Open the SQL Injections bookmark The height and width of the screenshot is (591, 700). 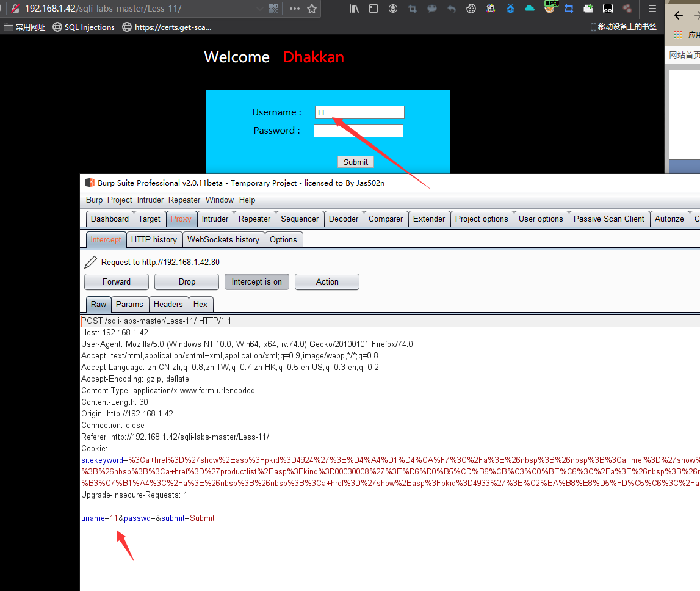point(84,27)
